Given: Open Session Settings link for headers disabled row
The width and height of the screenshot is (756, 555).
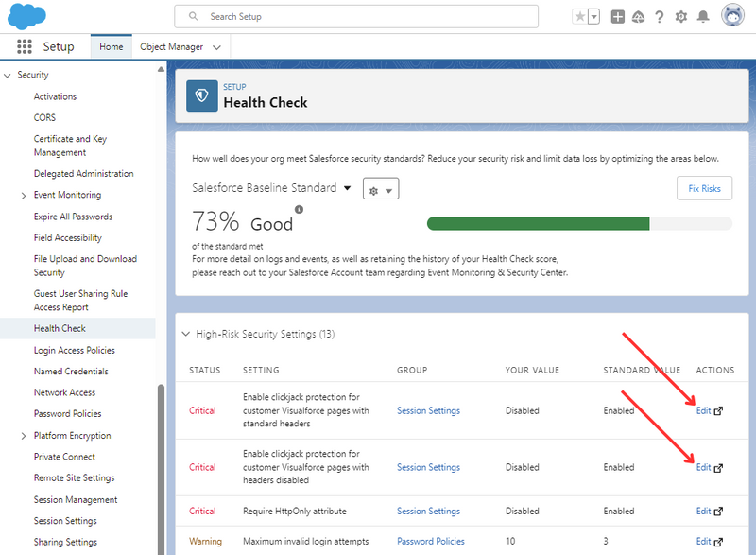Looking at the screenshot, I should click(428, 468).
